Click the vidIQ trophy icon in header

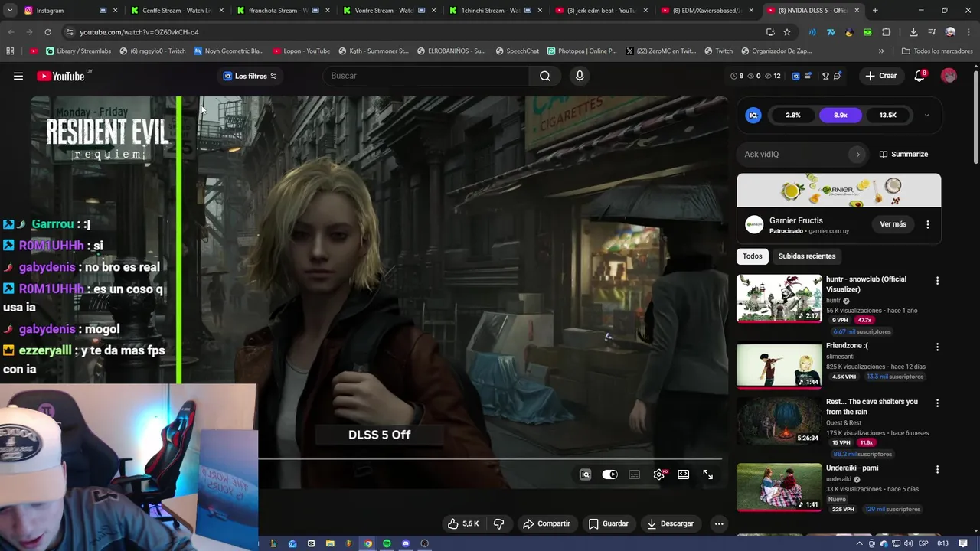coord(825,76)
